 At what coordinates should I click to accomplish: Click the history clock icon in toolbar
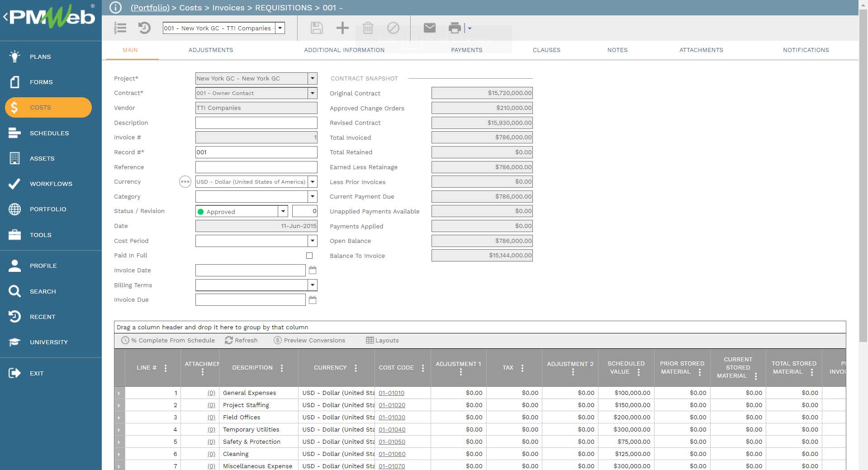(x=144, y=28)
